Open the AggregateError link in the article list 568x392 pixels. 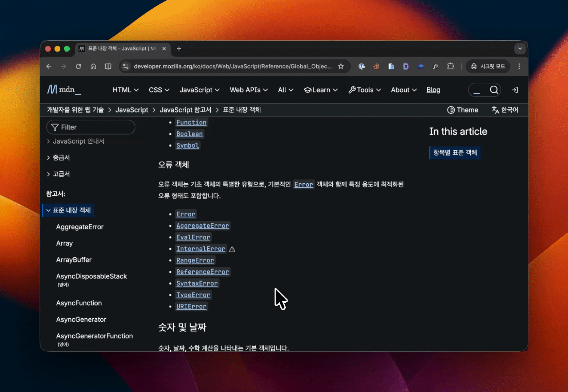(x=203, y=226)
